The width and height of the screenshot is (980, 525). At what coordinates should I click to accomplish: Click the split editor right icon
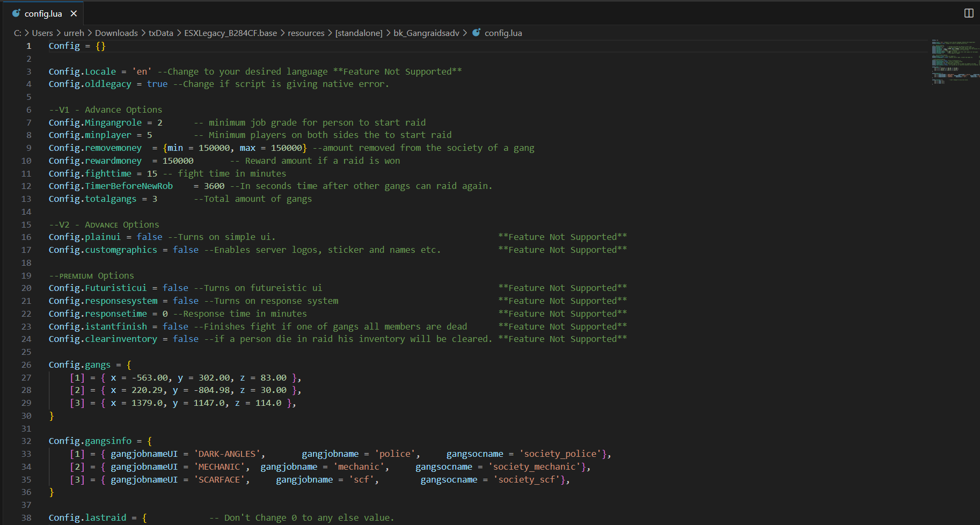point(968,13)
